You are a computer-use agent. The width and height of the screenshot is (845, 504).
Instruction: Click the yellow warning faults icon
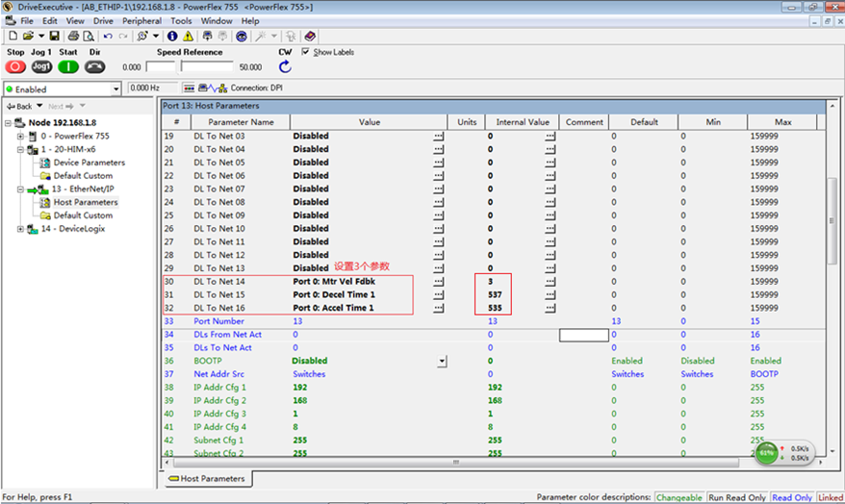tap(189, 36)
